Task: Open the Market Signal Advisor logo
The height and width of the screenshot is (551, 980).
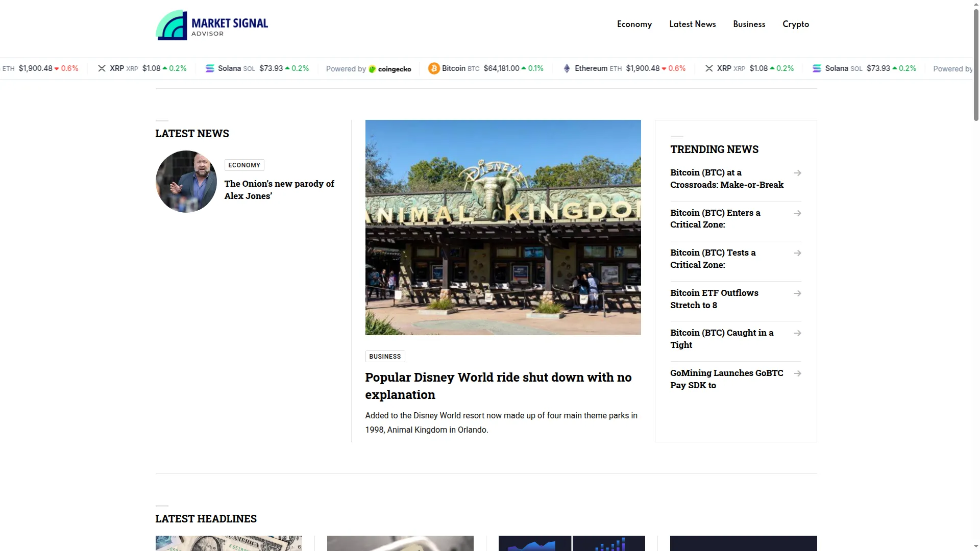Action: (x=212, y=24)
